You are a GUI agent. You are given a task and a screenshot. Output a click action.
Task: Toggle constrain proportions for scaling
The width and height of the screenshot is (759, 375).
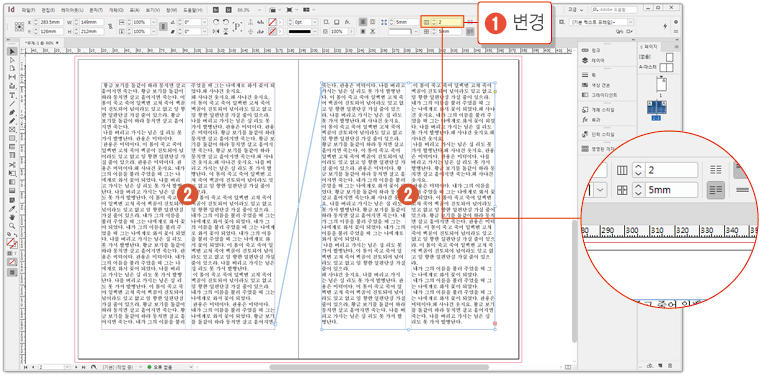[163, 27]
